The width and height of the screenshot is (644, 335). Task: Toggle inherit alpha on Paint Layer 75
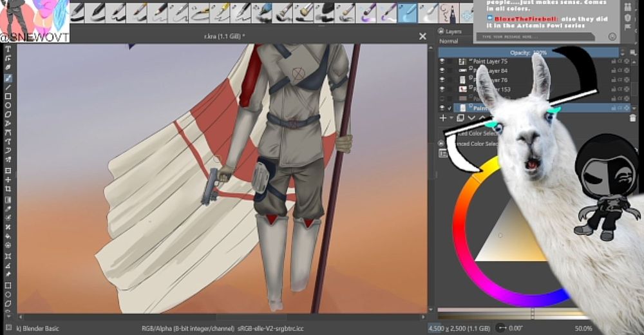point(620,61)
